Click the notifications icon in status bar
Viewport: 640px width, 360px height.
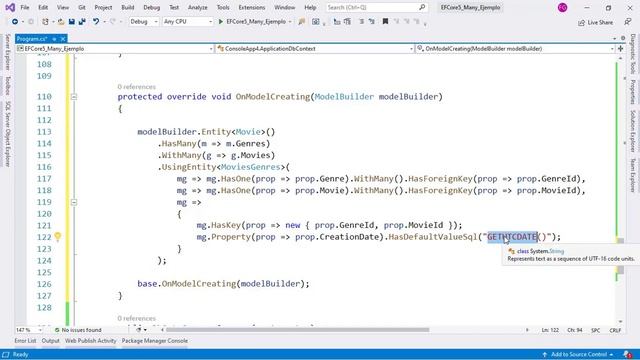[x=628, y=354]
